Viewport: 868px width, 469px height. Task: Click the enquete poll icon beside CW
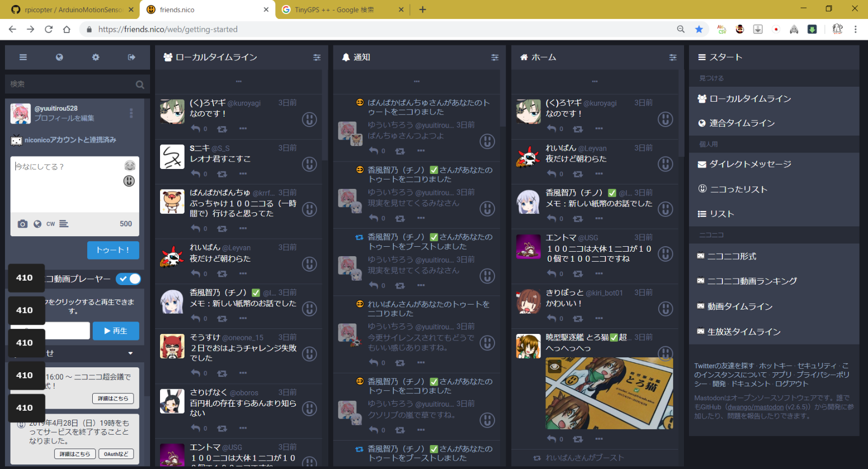click(x=64, y=224)
